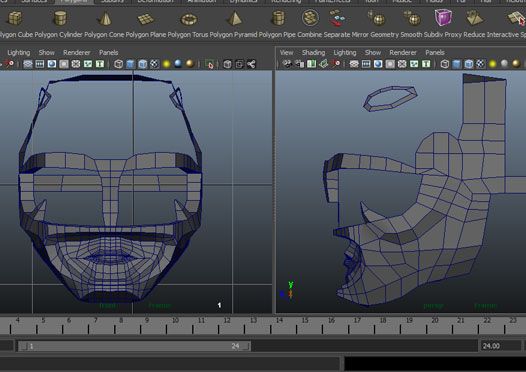This screenshot has width=526, height=372.
Task: Open the Lighting menu of the left panel
Action: click(18, 53)
